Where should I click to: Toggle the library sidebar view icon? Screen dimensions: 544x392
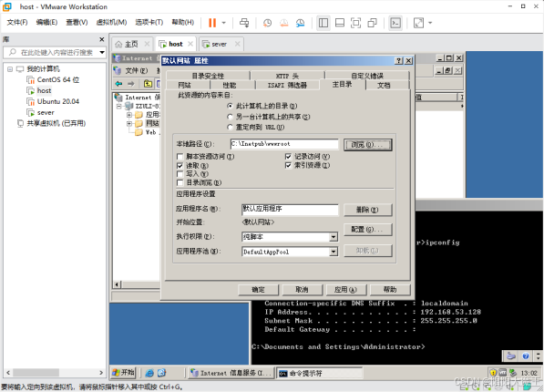[323, 23]
